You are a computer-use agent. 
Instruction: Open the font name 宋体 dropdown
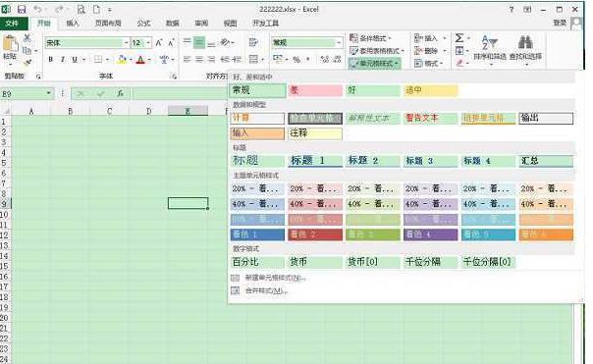pyautogui.click(x=126, y=43)
